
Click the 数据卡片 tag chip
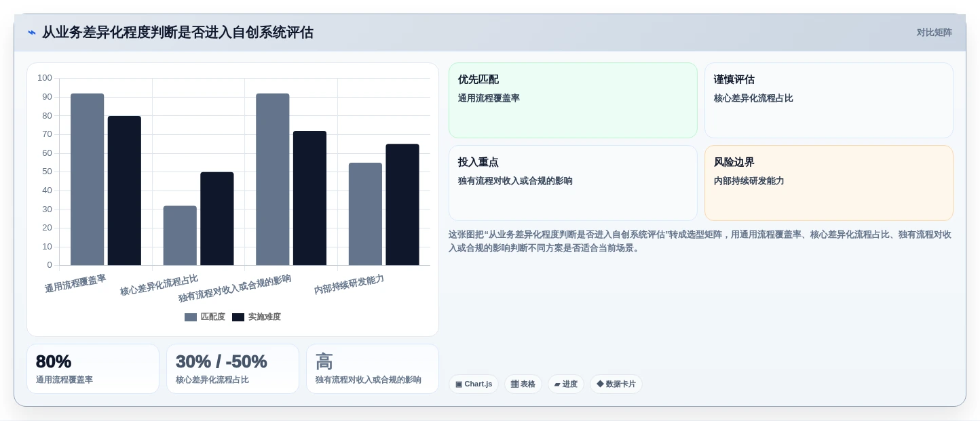click(616, 384)
